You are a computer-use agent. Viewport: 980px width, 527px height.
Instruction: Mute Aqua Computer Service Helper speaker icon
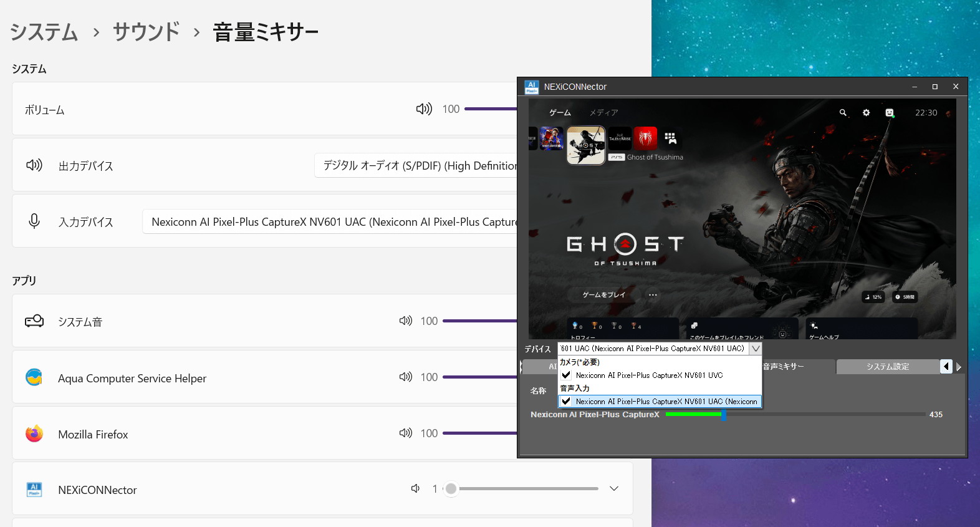coord(406,377)
